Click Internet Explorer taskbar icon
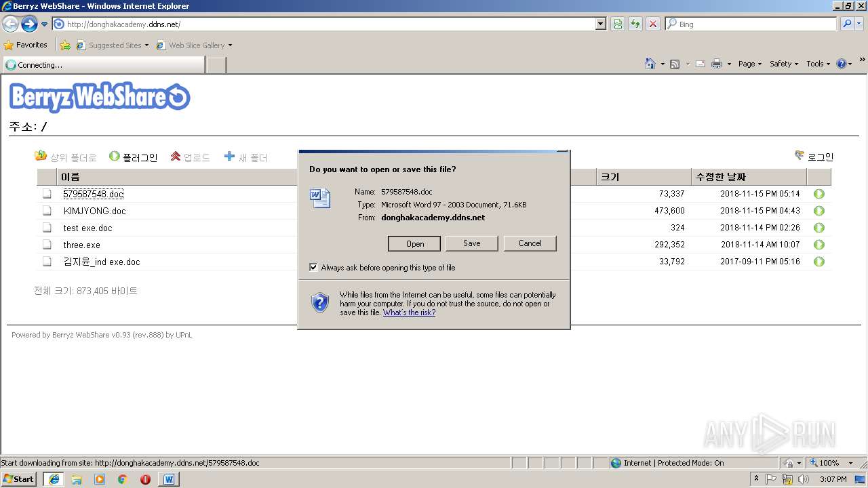The image size is (868, 488). pyautogui.click(x=54, y=479)
